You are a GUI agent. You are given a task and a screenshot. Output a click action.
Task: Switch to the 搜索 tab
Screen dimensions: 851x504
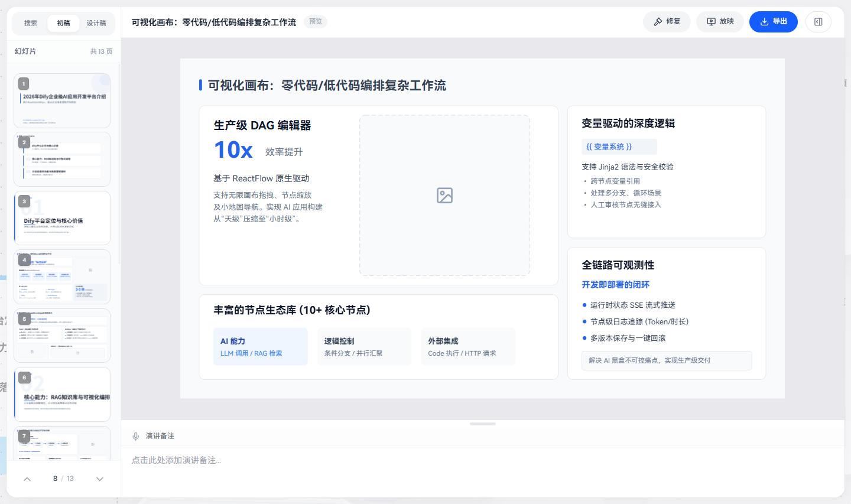(x=31, y=23)
